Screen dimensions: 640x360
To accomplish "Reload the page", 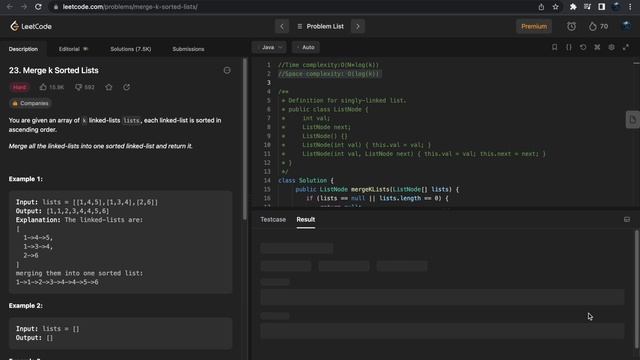I will click(x=38, y=7).
